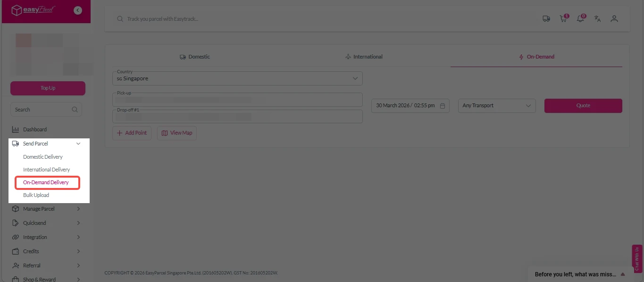Click the Quote button

click(x=583, y=106)
